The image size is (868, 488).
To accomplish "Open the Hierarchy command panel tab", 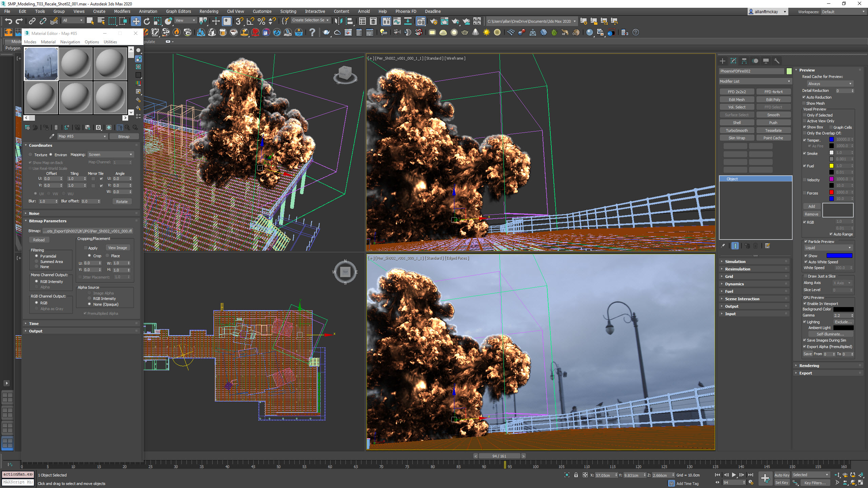I will [744, 61].
